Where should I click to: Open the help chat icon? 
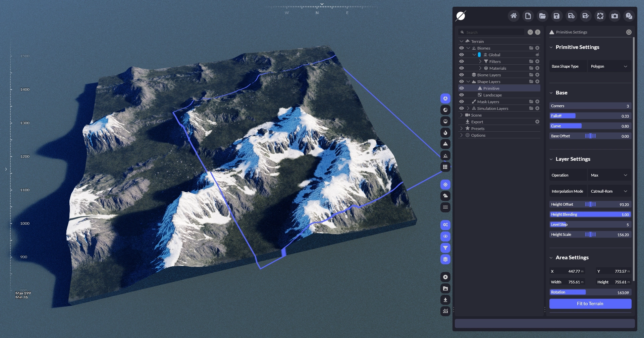[629, 16]
